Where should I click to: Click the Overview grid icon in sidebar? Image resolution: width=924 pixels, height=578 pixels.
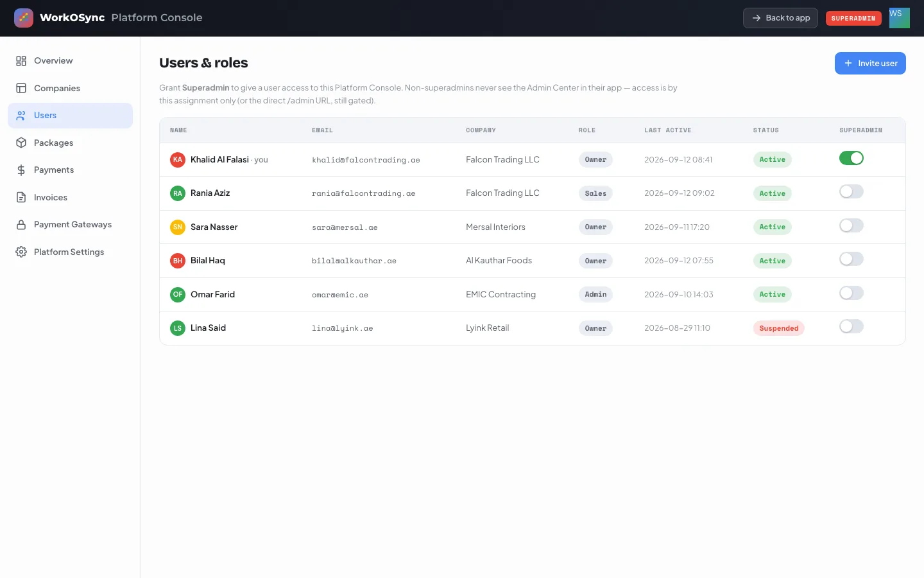(x=21, y=61)
